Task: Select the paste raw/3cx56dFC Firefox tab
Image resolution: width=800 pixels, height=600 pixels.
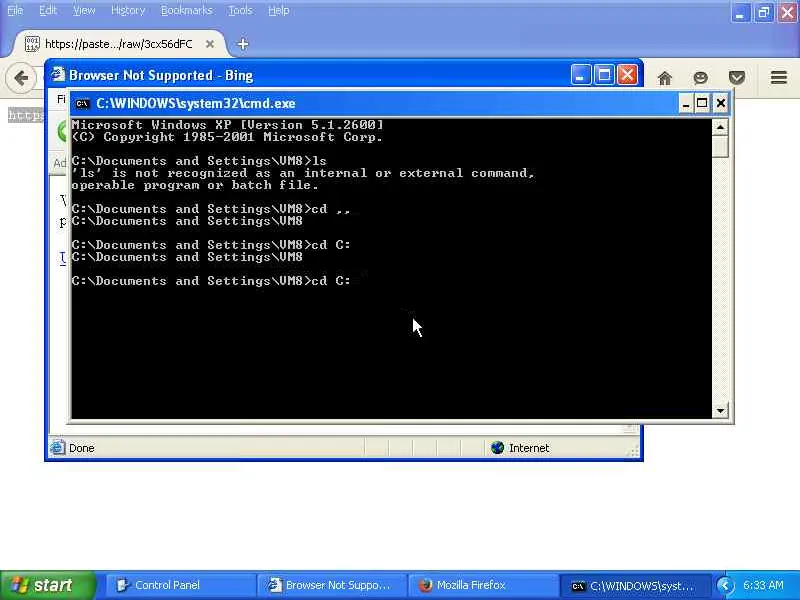Action: point(118,44)
